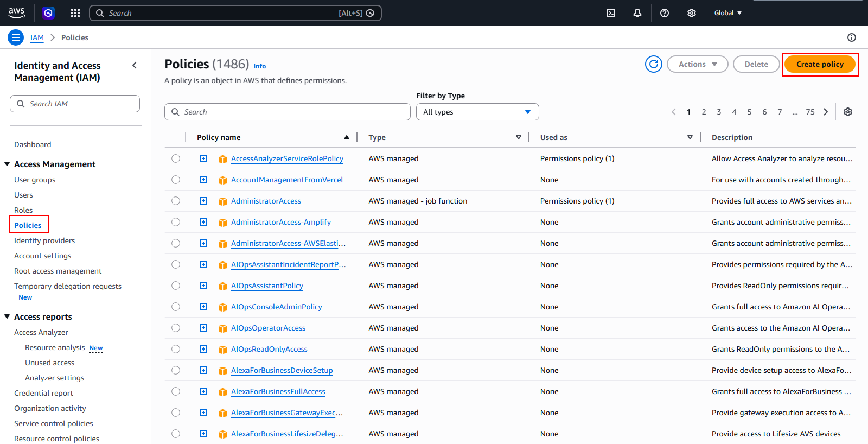Collapse the Access reports section
Screen dimensions: 868x444
coord(7,316)
